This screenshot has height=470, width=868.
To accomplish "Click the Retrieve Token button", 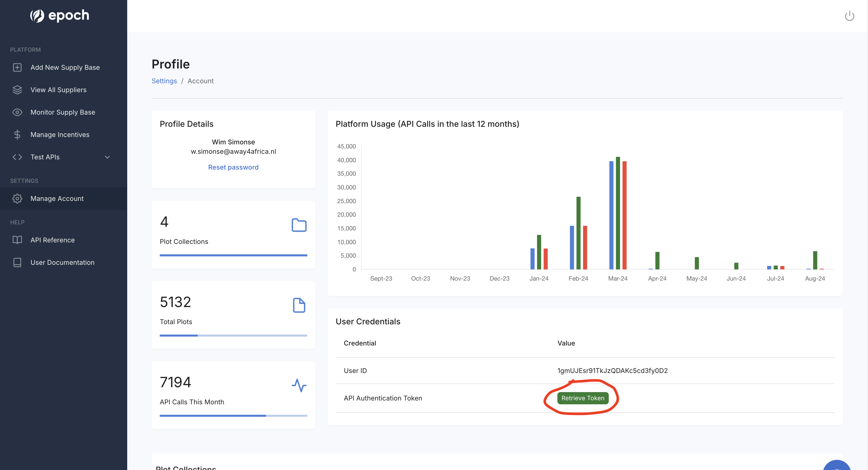I will click(583, 398).
